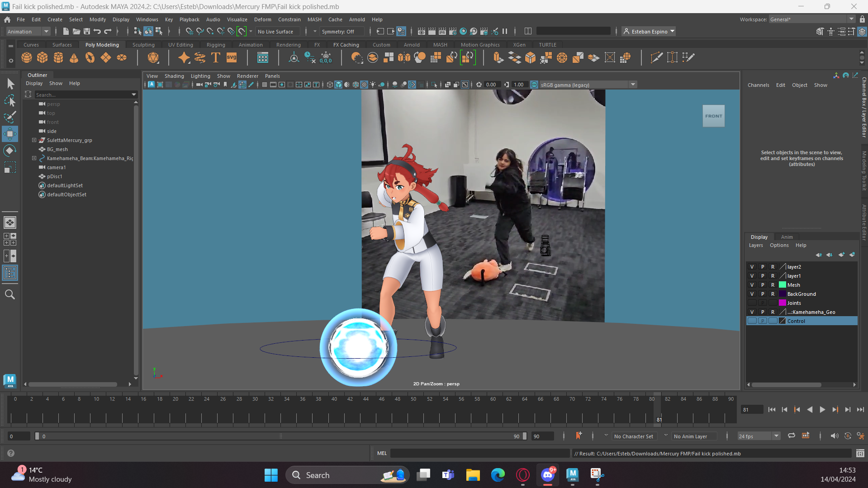Click the Open Scene folder icon
Image resolution: width=868 pixels, height=488 pixels.
click(x=76, y=31)
